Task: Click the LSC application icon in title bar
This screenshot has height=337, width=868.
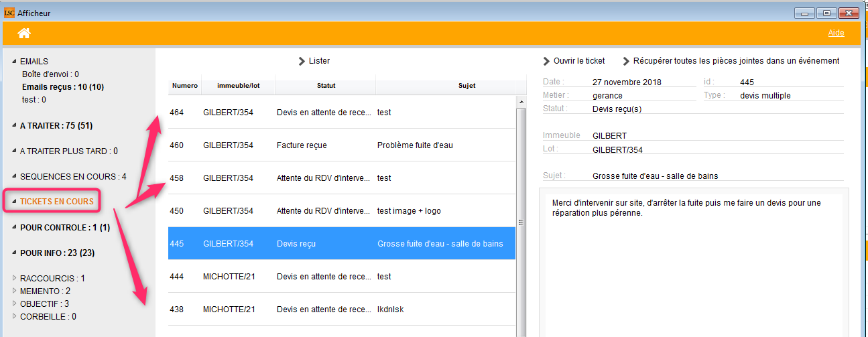Action: (x=9, y=13)
